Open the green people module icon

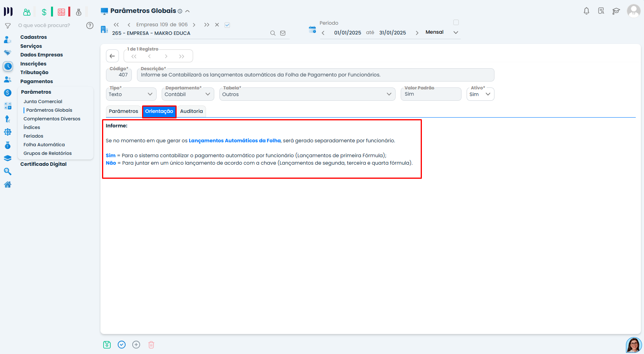27,12
